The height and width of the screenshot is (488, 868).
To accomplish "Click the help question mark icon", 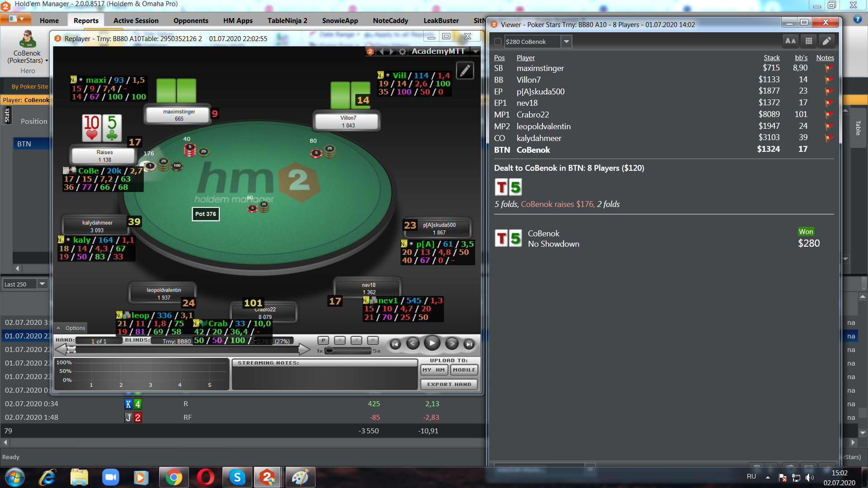I will 857,19.
